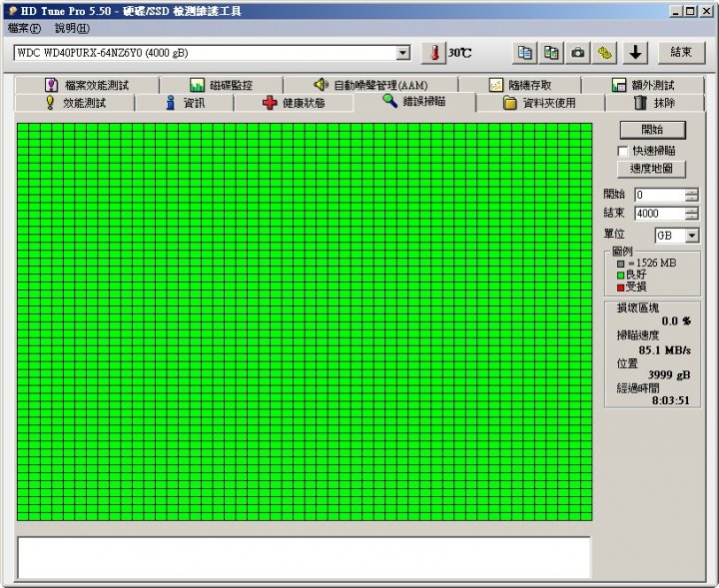Click the 8:03:51 elapsed time value
Viewport: 719px width, 588px height.
[671, 400]
